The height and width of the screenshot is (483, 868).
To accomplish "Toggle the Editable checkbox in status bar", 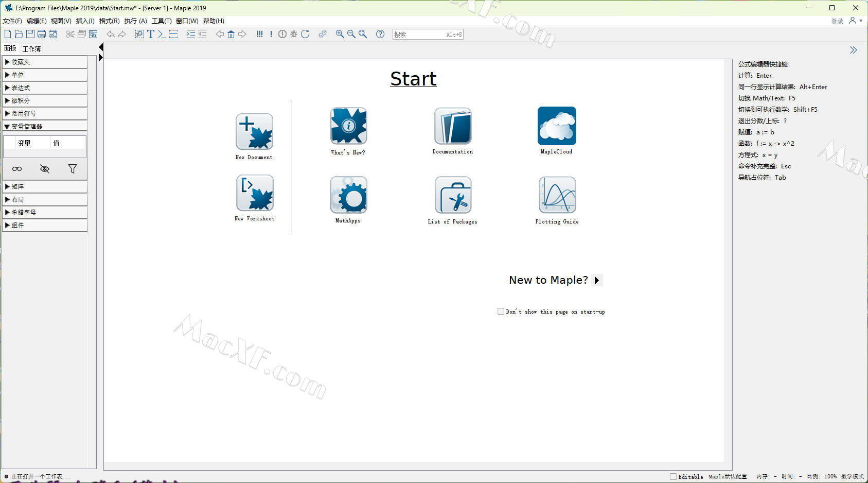I will (x=673, y=477).
